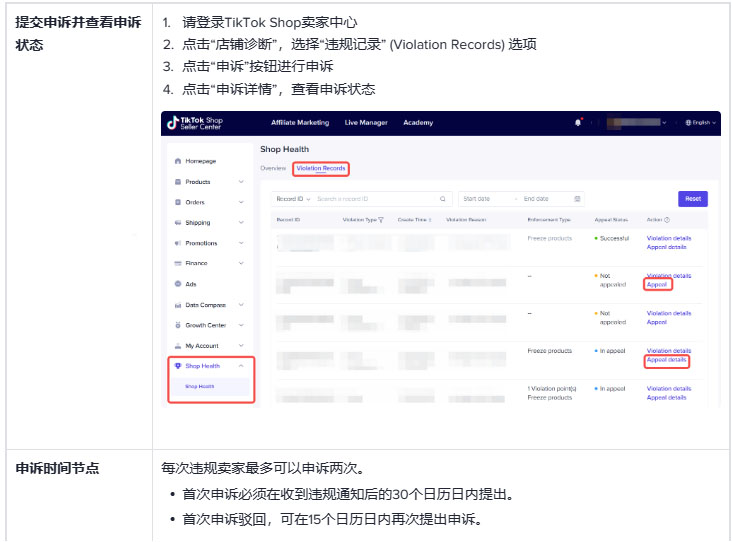Expand the Growth Center menu chevron

tap(241, 325)
